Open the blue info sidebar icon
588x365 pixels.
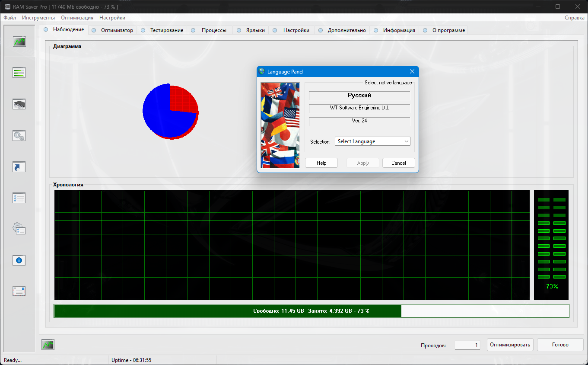pyautogui.click(x=19, y=260)
